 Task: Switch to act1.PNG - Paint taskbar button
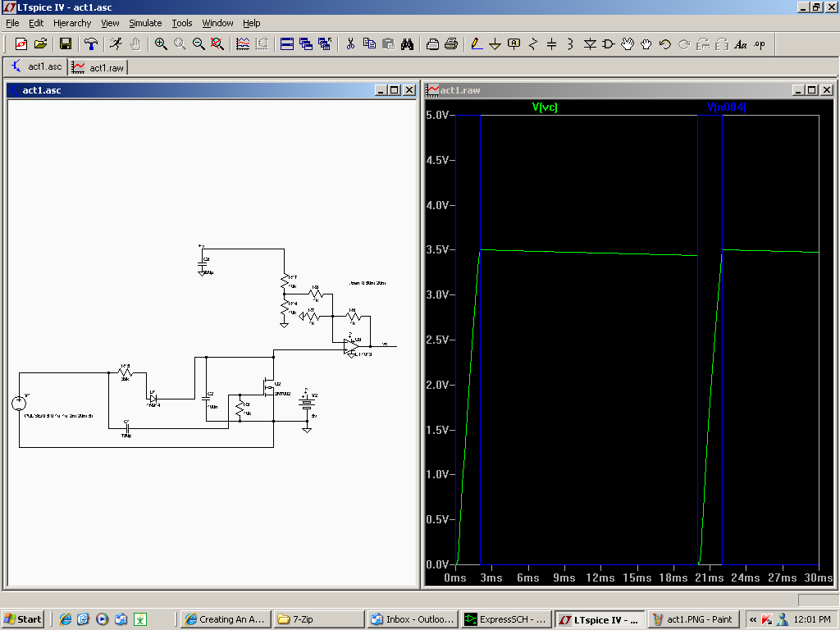click(x=694, y=619)
